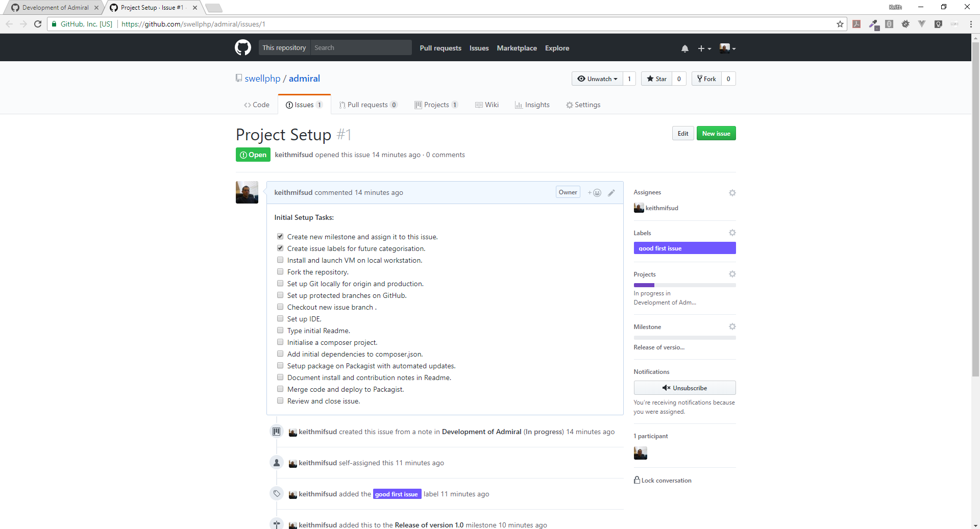980x529 pixels.
Task: Close the Project Setup Issue #1 tab
Action: coord(195,8)
